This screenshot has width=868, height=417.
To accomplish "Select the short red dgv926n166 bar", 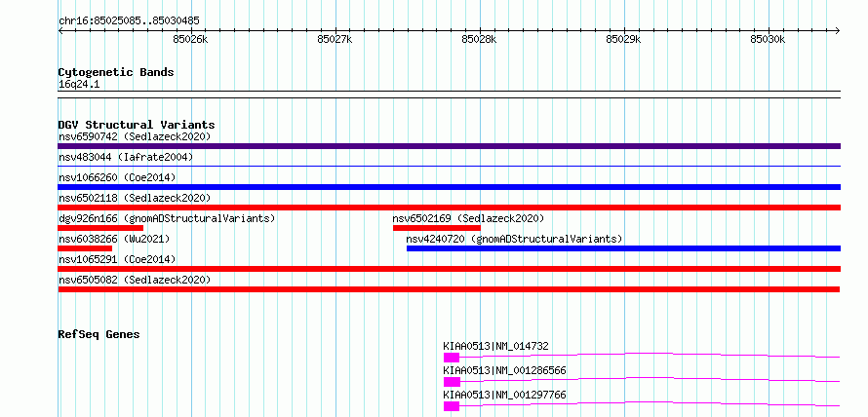I will click(x=100, y=228).
